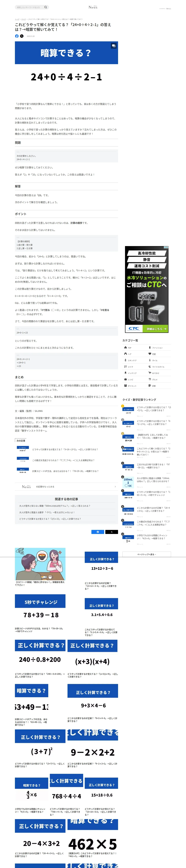Open the TOP category home icon
The image size is (186, 868).
(x=126, y=347)
